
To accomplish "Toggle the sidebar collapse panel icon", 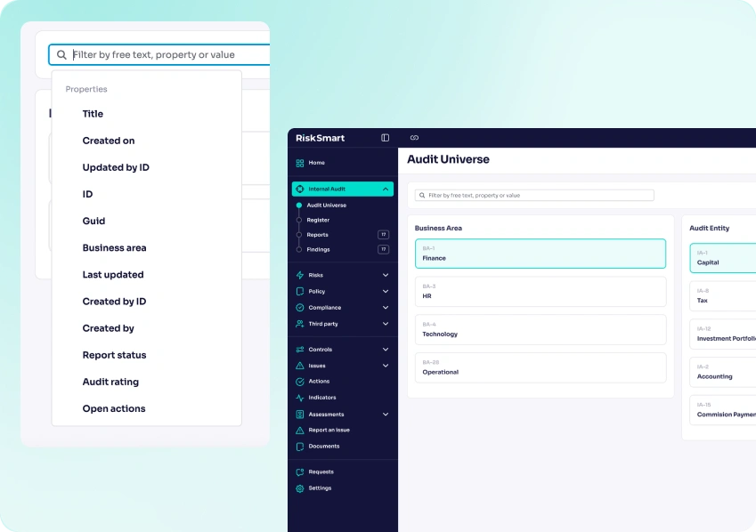I will pos(385,138).
